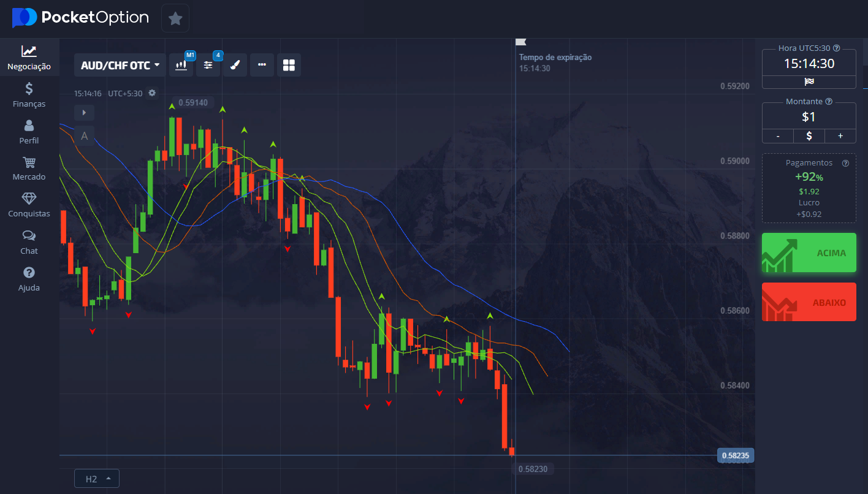868x494 pixels.
Task: Open the chart type selector icon
Action: [181, 64]
